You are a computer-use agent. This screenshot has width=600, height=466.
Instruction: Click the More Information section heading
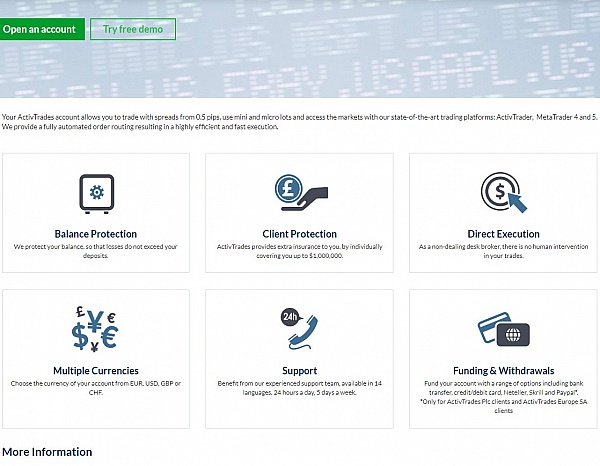click(x=47, y=452)
